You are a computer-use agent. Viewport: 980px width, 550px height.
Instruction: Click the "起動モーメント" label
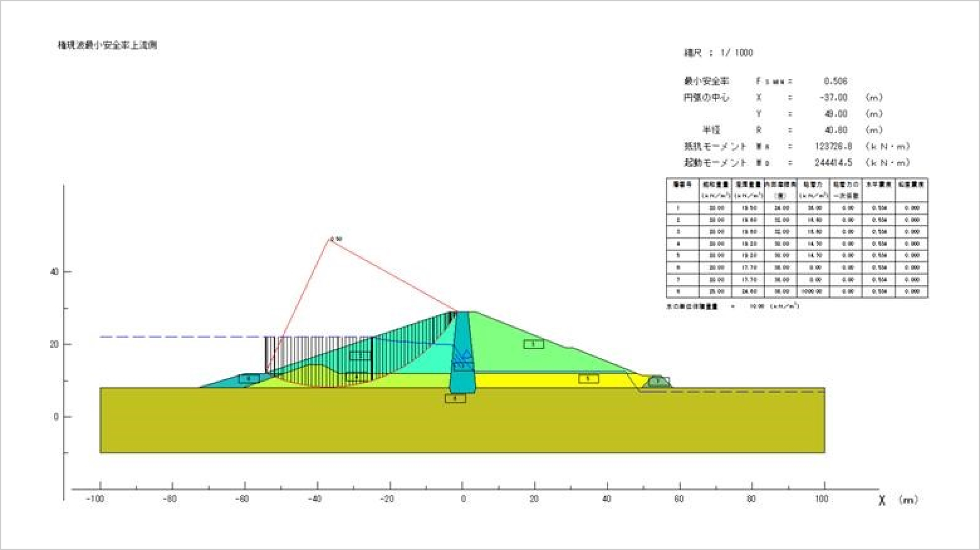pyautogui.click(x=715, y=163)
